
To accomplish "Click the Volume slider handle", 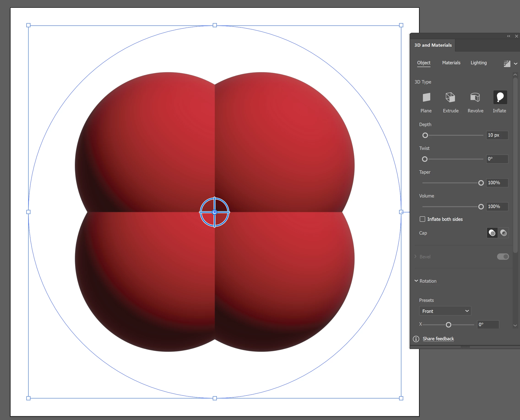I will [481, 207].
